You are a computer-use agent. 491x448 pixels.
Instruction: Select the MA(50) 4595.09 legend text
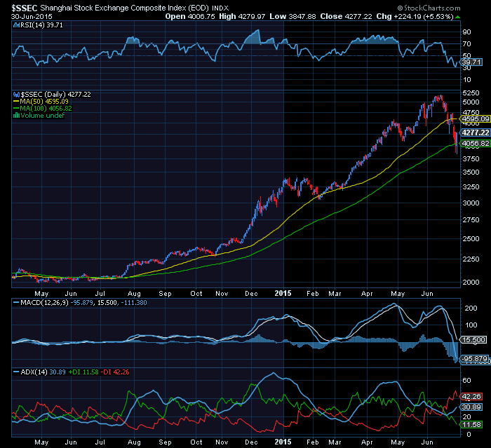click(44, 102)
